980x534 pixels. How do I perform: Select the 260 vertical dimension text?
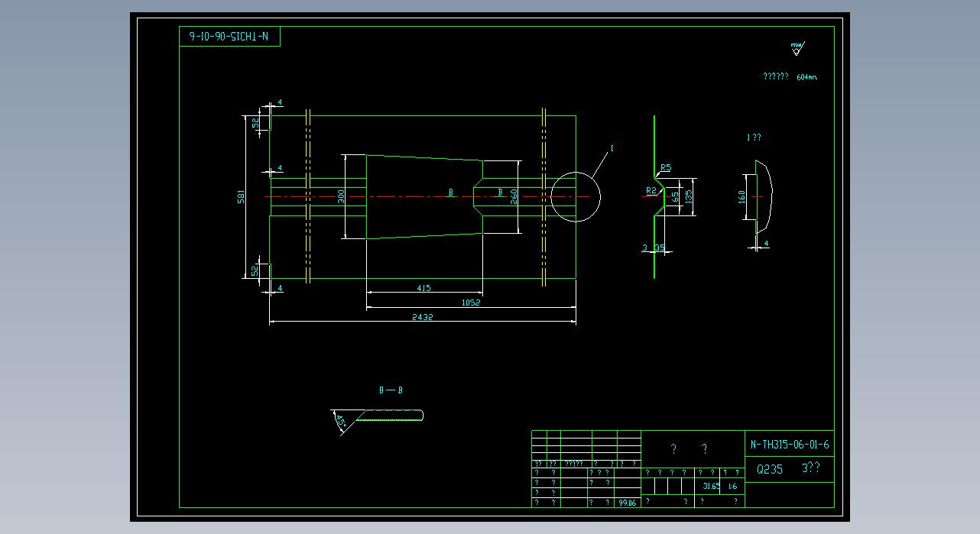pyautogui.click(x=514, y=196)
